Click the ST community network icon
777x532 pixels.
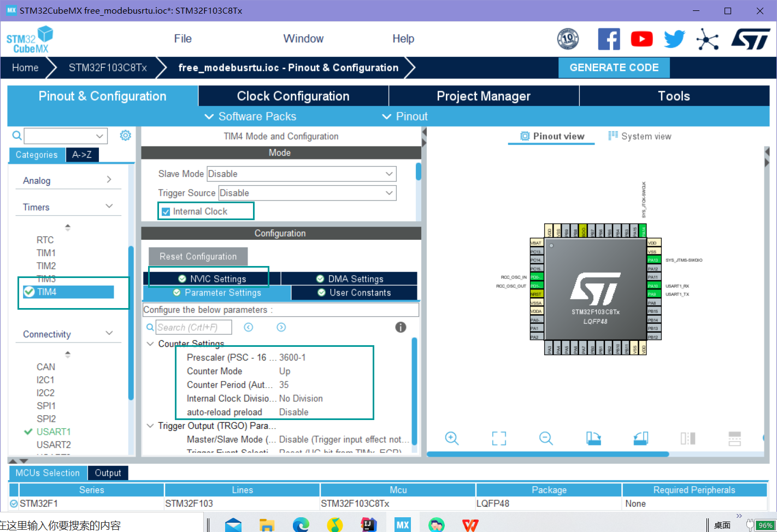[x=707, y=39]
